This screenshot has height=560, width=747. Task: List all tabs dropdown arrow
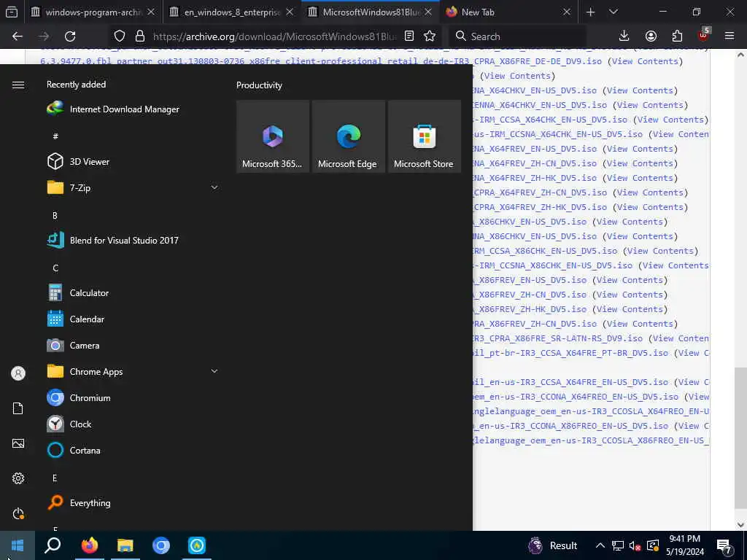click(614, 12)
